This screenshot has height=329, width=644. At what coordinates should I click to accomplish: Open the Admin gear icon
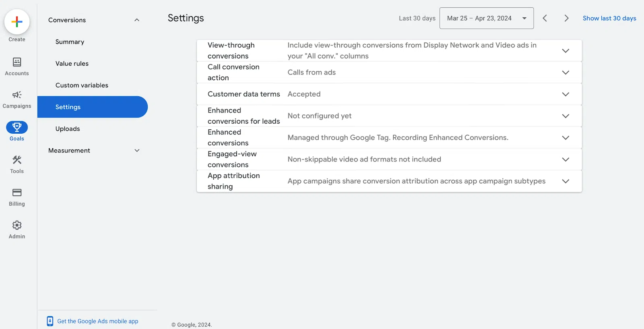point(17,225)
